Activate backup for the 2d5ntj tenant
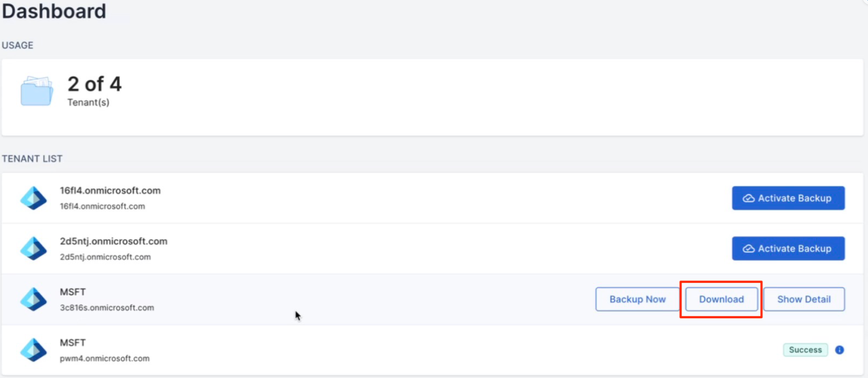Screen dimensions: 868x378 pyautogui.click(x=788, y=248)
